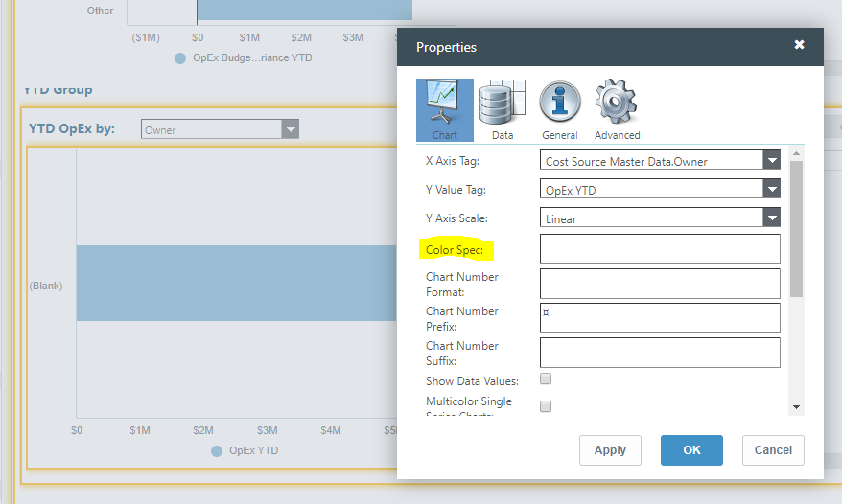Click the properties scrollbar down arrow

pos(796,407)
